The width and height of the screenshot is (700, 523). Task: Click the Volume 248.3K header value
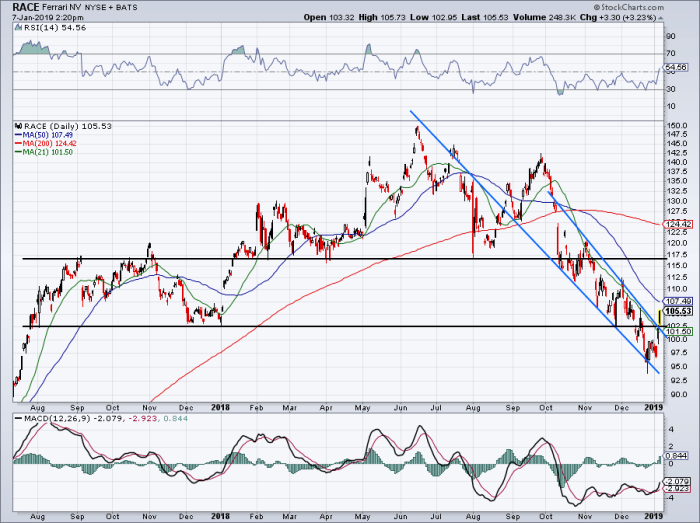(545, 17)
